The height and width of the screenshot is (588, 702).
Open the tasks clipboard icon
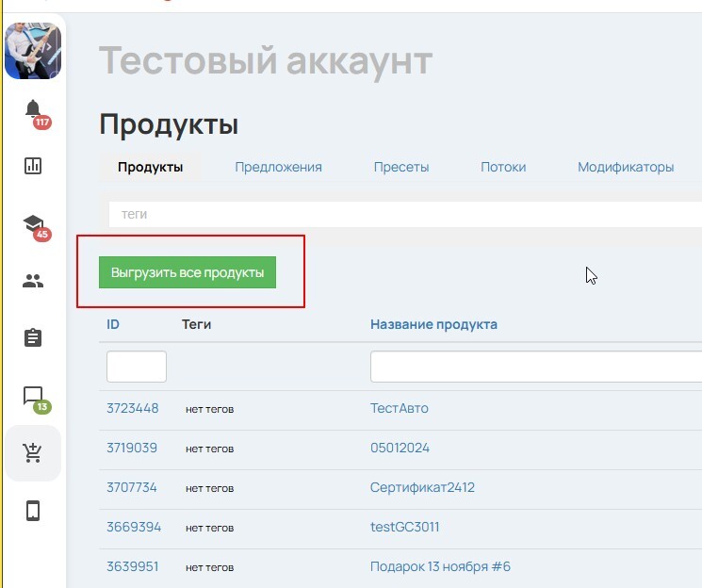pyautogui.click(x=33, y=337)
